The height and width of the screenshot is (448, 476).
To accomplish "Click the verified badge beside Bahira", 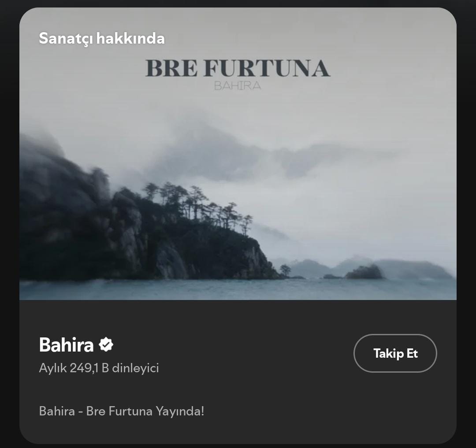I will pyautogui.click(x=106, y=344).
